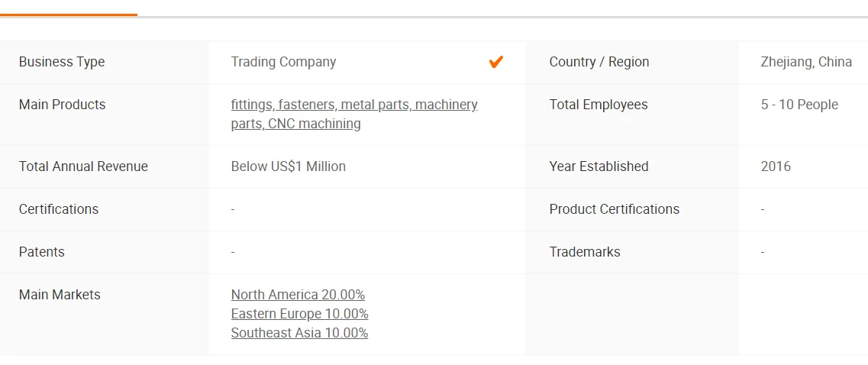Click the Eastern Europe 10.00% market link
868x365 pixels.
pos(299,314)
